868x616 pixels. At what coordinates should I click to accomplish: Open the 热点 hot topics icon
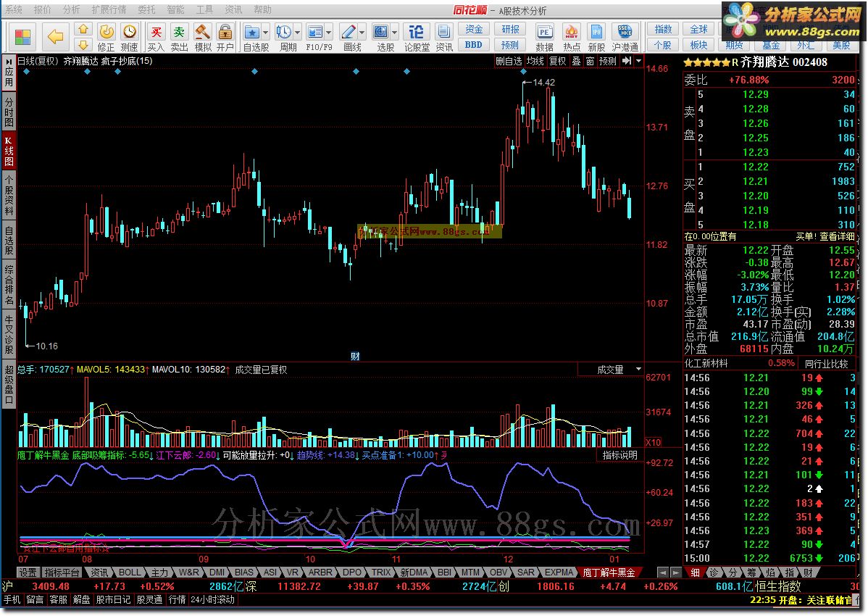[x=571, y=38]
